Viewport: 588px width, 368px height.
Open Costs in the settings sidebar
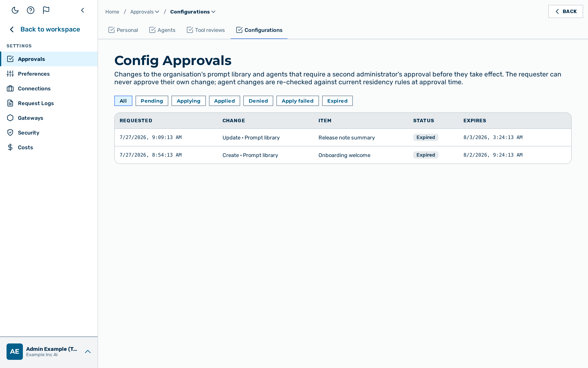pos(49,147)
